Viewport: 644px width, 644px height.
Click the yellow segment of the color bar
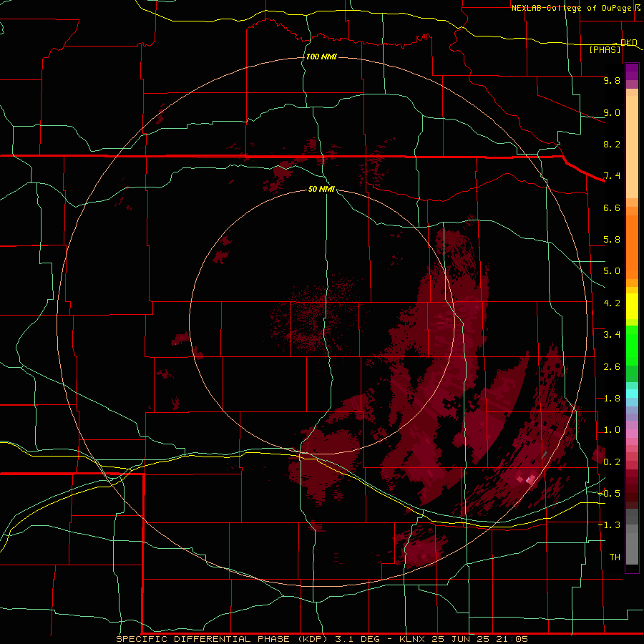coord(632,306)
